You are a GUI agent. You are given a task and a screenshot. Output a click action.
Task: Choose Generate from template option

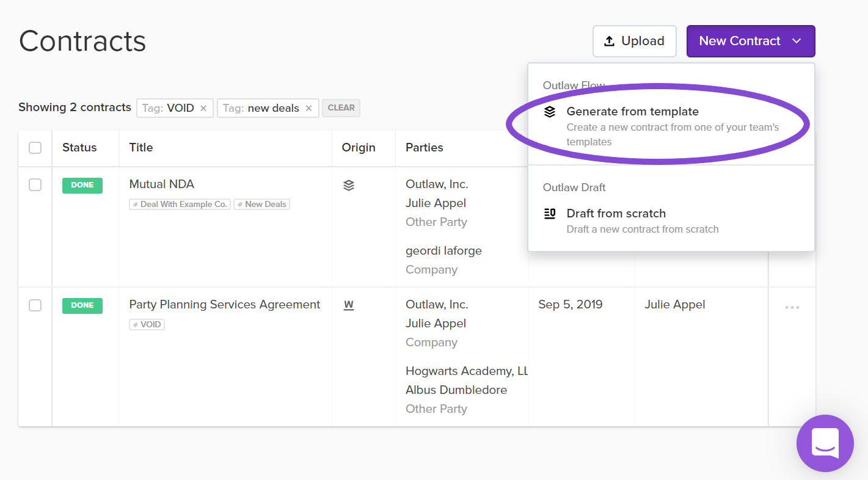point(671,126)
